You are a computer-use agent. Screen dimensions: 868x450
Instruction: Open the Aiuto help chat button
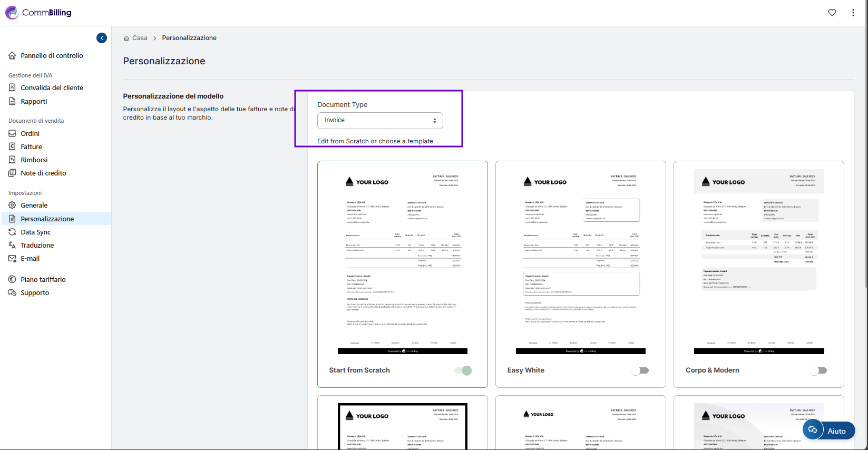point(828,431)
